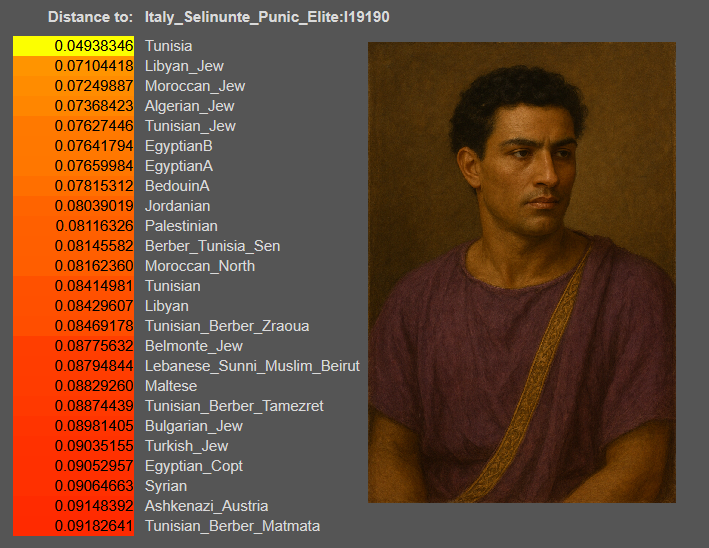Screen dimensions: 709x548
Task: Select the title Italy_Selinunte_Punic_Elite:I19190
Action: tap(267, 17)
